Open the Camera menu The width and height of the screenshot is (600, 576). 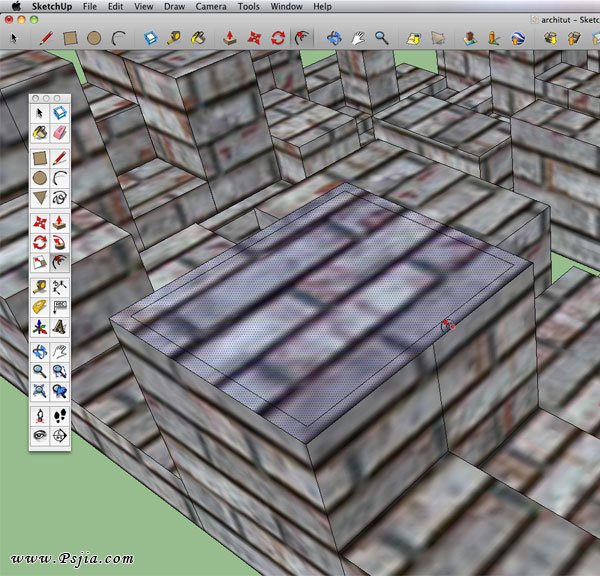(210, 6)
